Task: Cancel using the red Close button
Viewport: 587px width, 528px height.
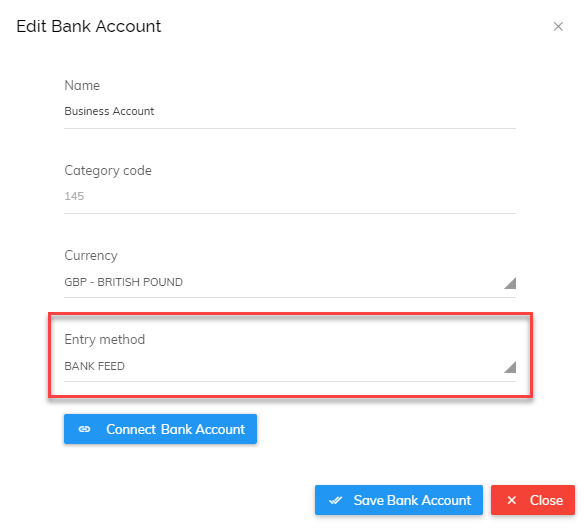Action: click(533, 500)
